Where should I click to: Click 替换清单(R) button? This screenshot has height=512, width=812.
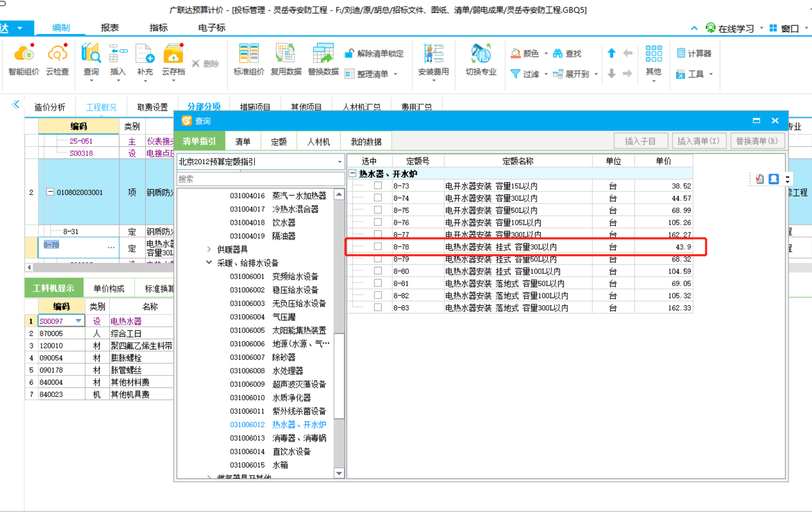(x=757, y=141)
